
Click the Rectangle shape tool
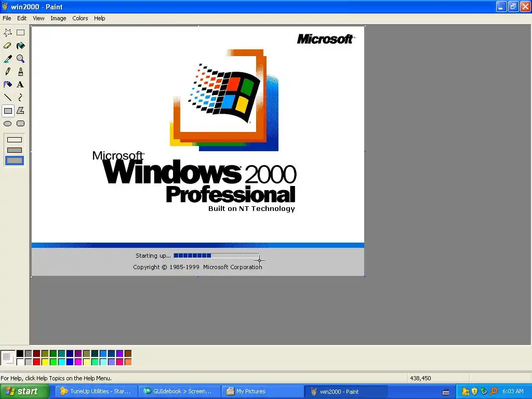tap(8, 111)
